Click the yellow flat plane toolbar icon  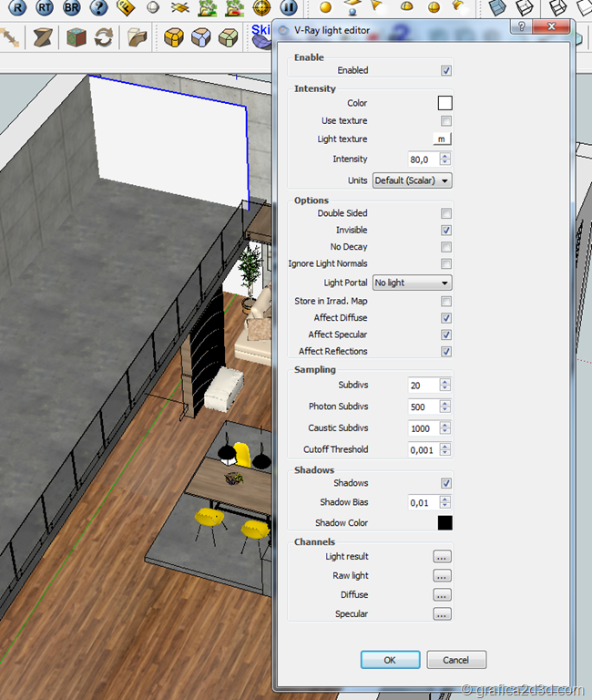click(180, 7)
